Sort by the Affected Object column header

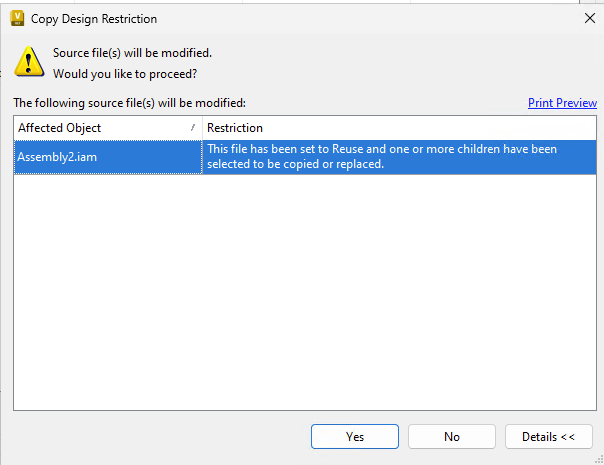[100, 128]
